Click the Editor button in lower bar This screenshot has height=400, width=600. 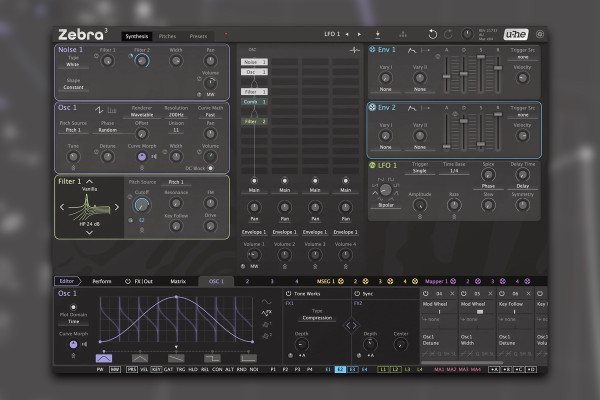pyautogui.click(x=66, y=282)
